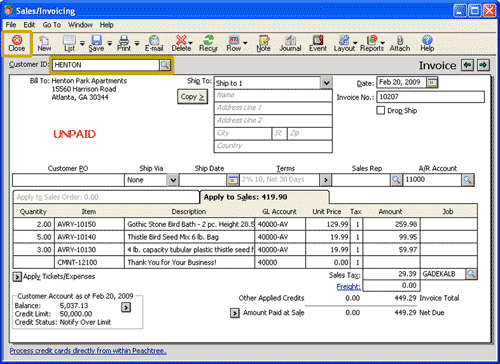
Task: Open the List toolbar icon
Action: [69, 44]
